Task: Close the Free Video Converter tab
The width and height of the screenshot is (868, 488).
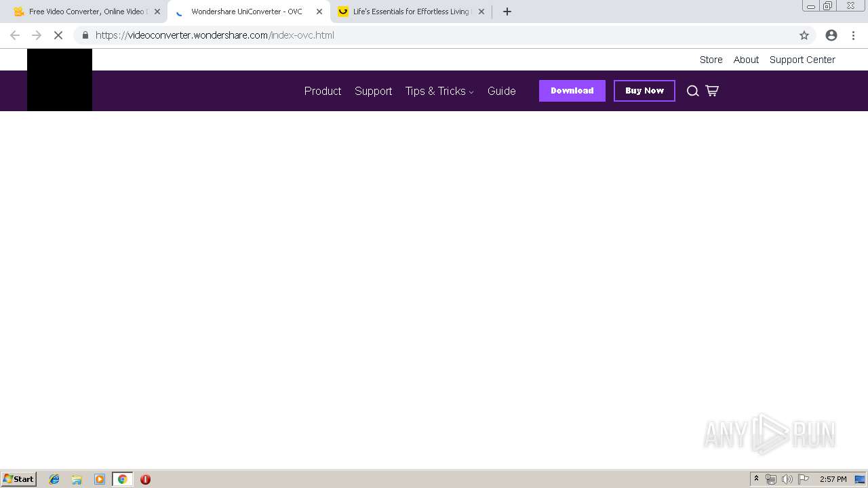Action: [x=157, y=12]
